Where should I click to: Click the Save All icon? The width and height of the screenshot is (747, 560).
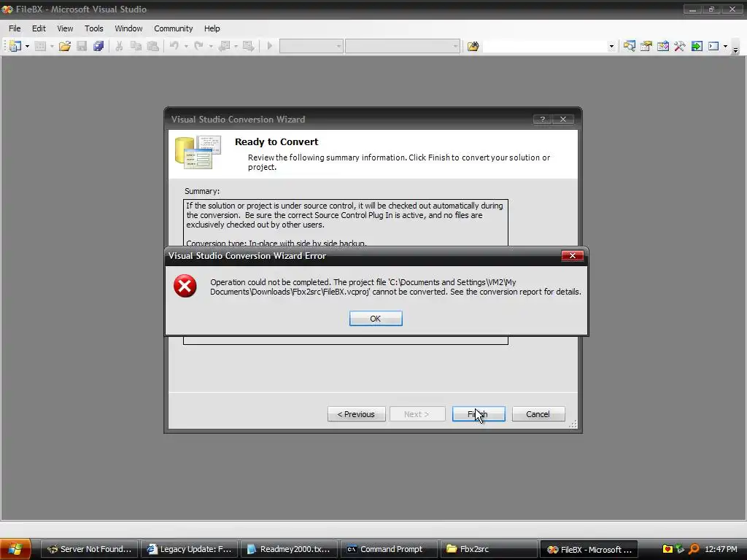(98, 46)
